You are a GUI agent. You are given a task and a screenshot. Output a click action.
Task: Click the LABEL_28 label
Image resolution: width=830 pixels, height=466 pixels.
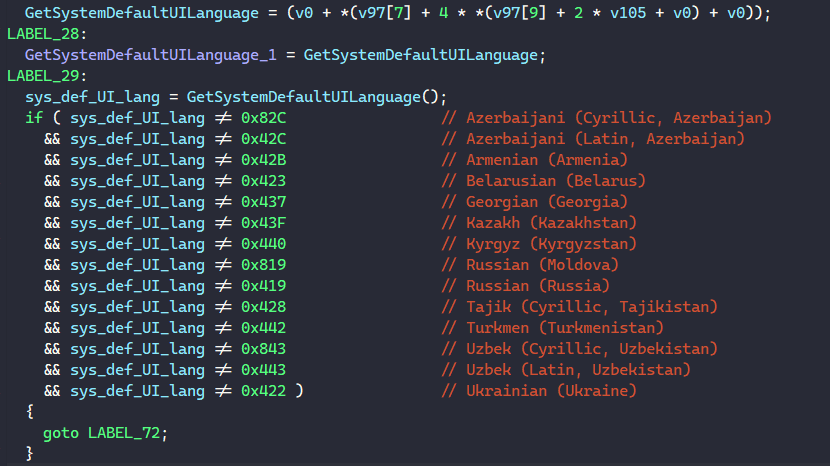pyautogui.click(x=32, y=34)
